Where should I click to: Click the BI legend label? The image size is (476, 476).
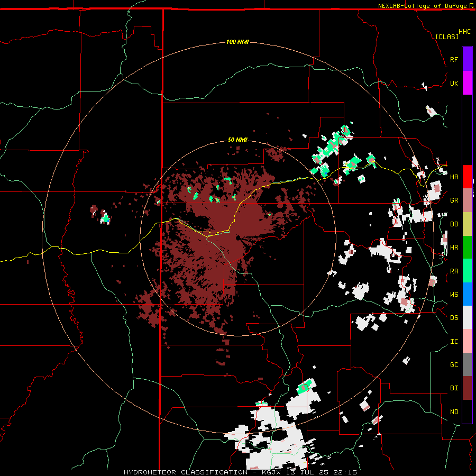coord(454,388)
